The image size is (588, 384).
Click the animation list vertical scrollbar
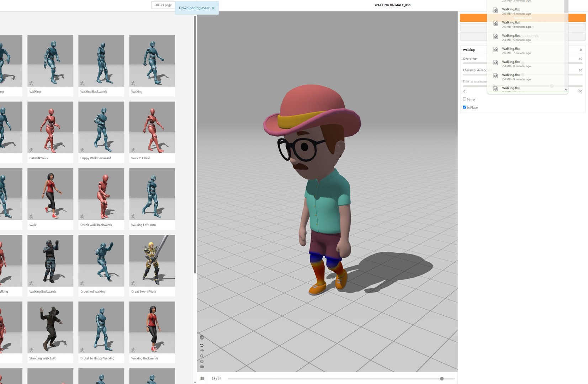pos(195,145)
